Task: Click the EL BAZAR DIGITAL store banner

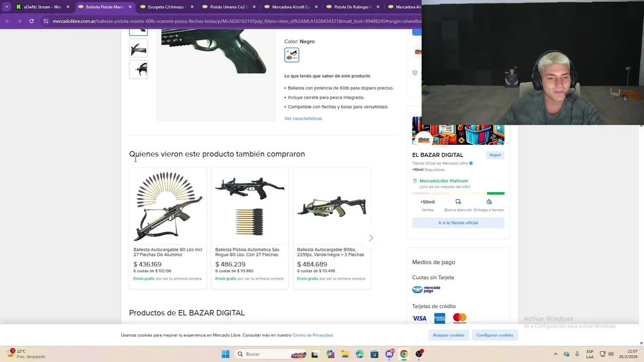Action: point(458,131)
